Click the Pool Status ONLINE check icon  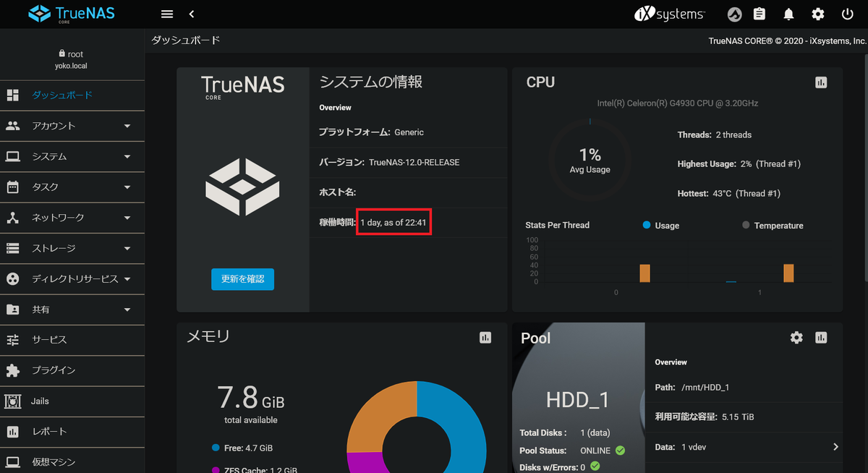point(620,450)
